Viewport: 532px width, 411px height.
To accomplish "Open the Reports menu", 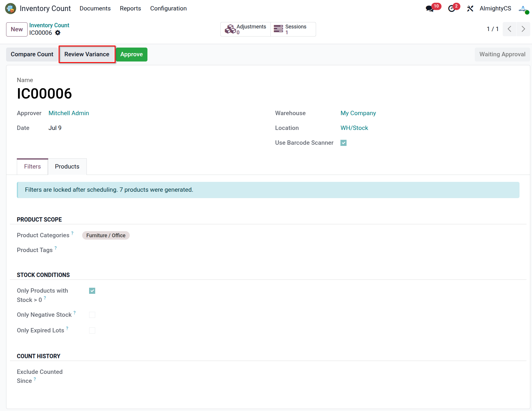I will pos(130,8).
